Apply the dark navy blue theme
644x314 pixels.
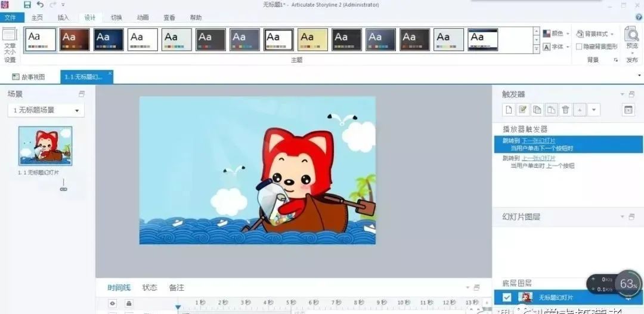click(x=109, y=39)
